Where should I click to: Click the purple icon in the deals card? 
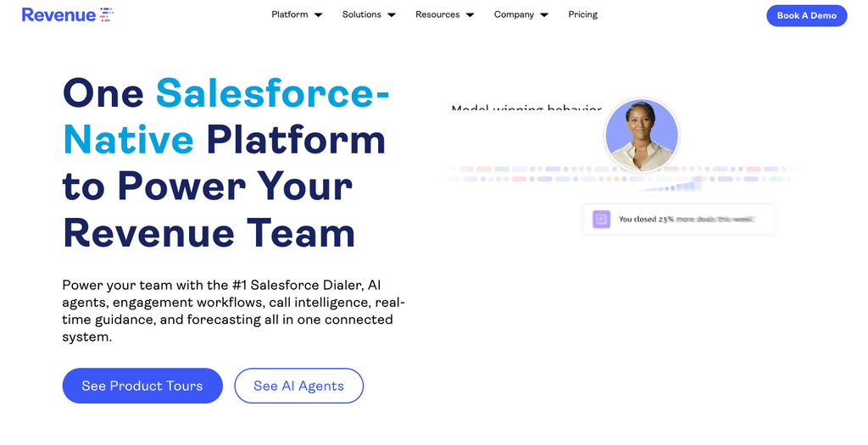pyautogui.click(x=601, y=220)
